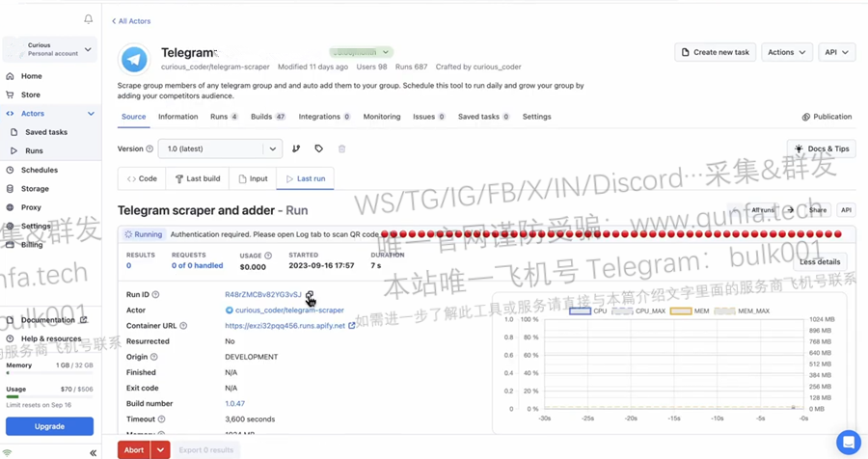Open Schedules in the sidebar
868x459 pixels.
click(40, 170)
